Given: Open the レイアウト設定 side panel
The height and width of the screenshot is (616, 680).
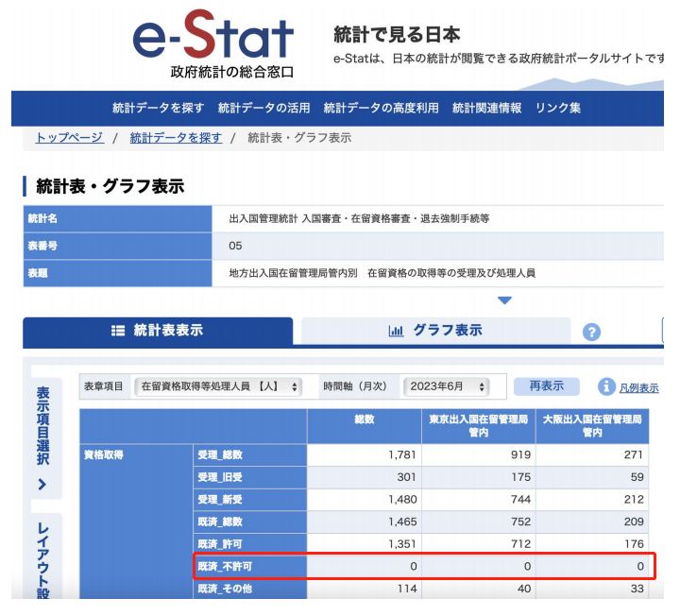Looking at the screenshot, I should coord(42,556).
